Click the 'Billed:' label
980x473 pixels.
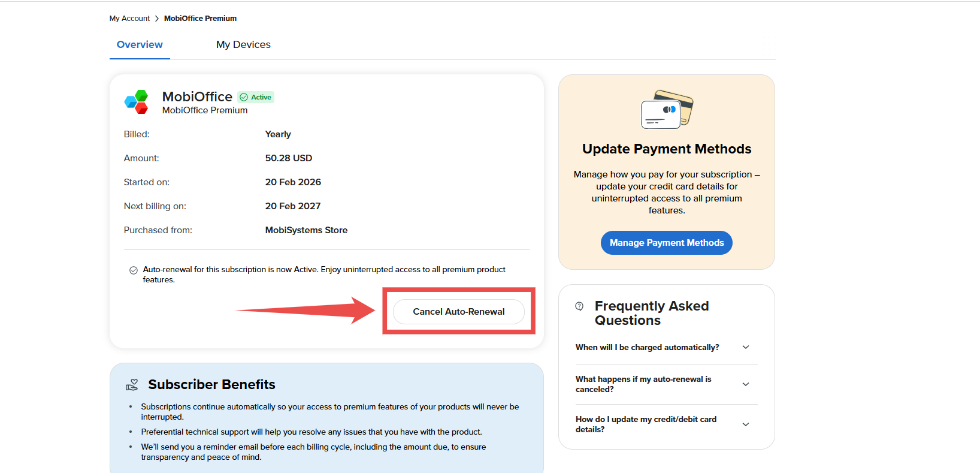pyautogui.click(x=137, y=134)
